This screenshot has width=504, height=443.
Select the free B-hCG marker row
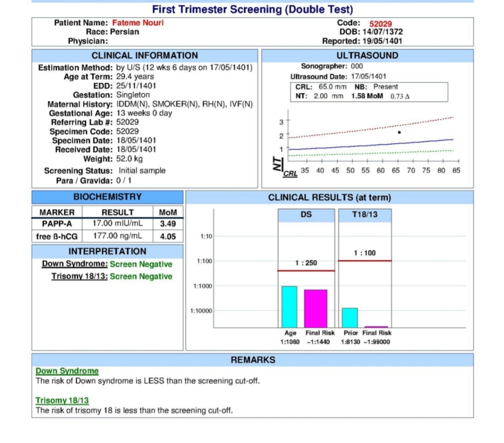pyautogui.click(x=57, y=236)
